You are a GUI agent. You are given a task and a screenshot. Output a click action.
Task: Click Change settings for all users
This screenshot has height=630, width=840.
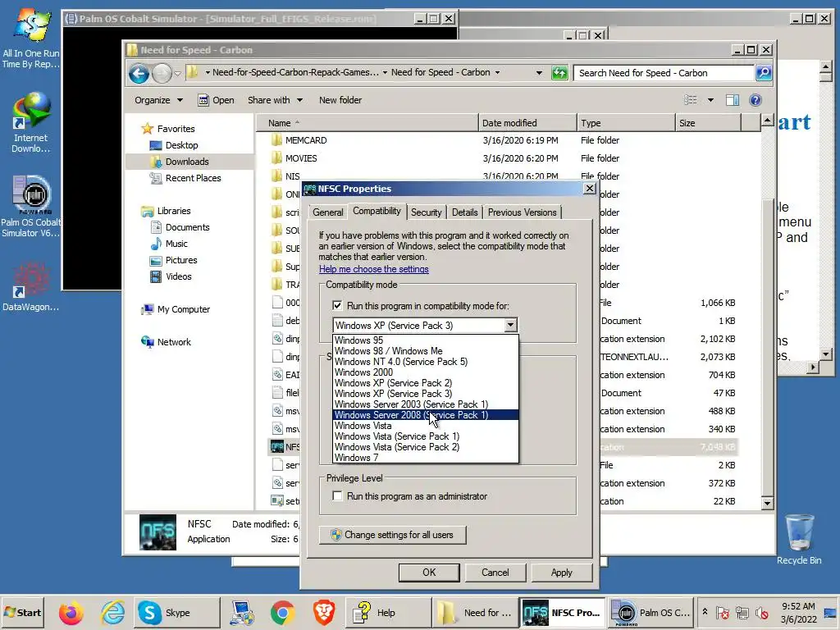point(392,535)
